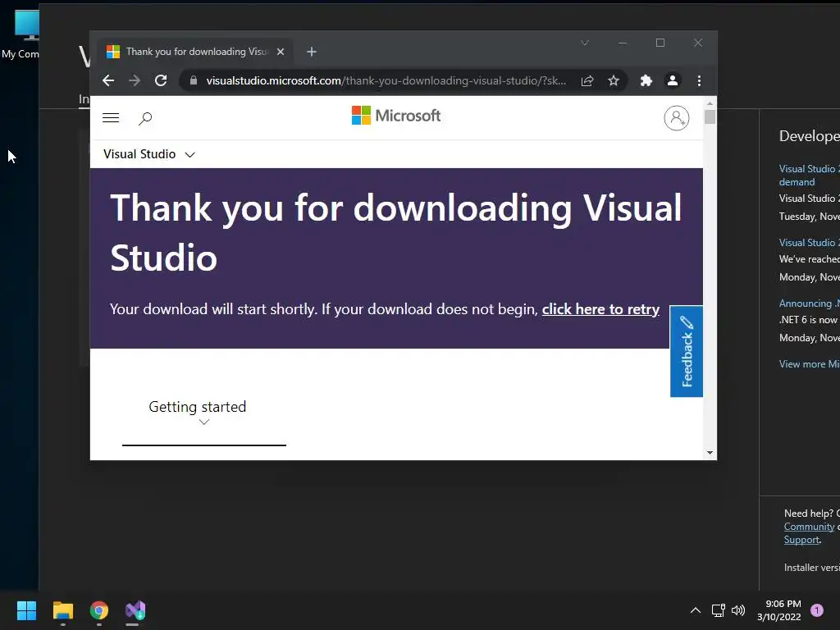Open Feedback side button
The height and width of the screenshot is (630, 840).
click(x=687, y=351)
